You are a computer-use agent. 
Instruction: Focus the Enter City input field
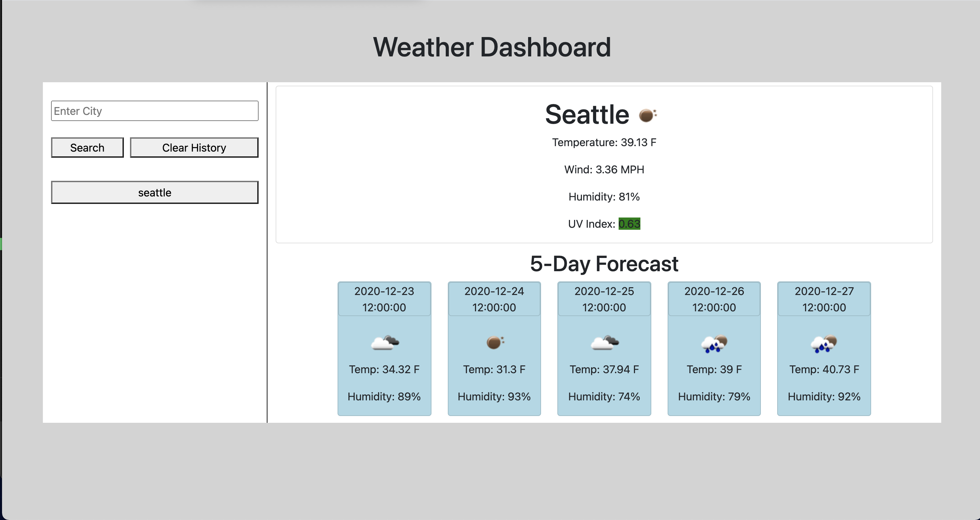(x=155, y=111)
